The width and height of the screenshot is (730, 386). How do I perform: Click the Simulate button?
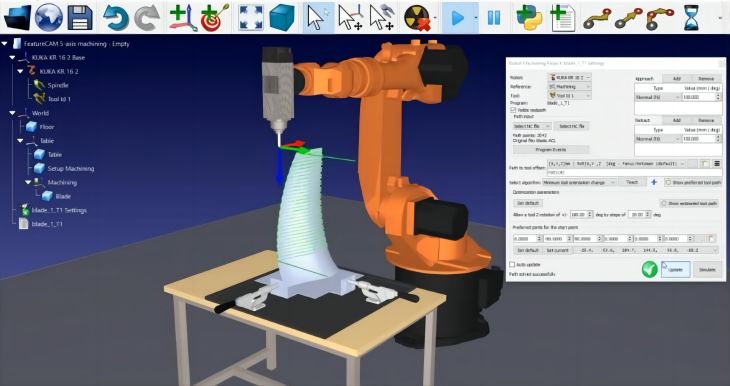(707, 270)
